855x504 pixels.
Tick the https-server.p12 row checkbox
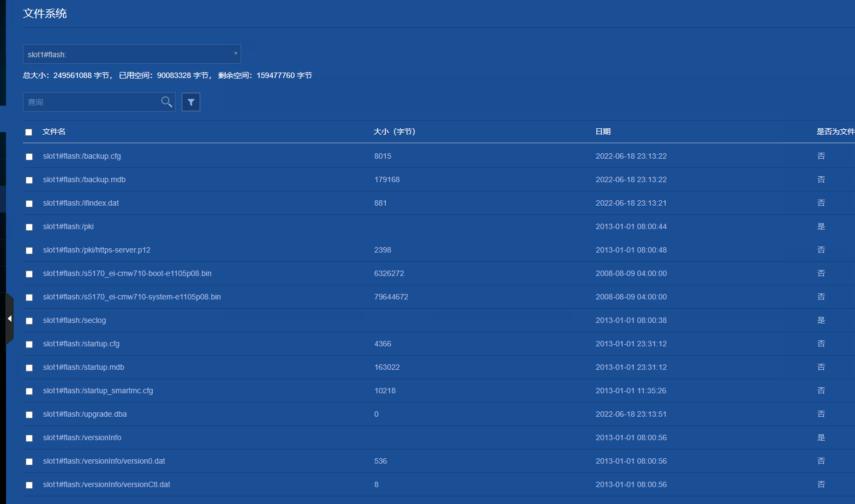point(29,250)
